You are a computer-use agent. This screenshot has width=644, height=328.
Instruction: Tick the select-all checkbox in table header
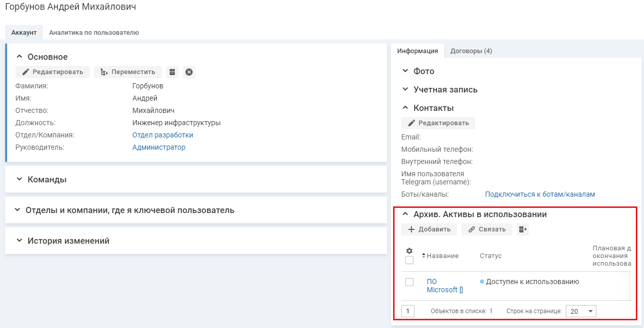click(x=409, y=260)
